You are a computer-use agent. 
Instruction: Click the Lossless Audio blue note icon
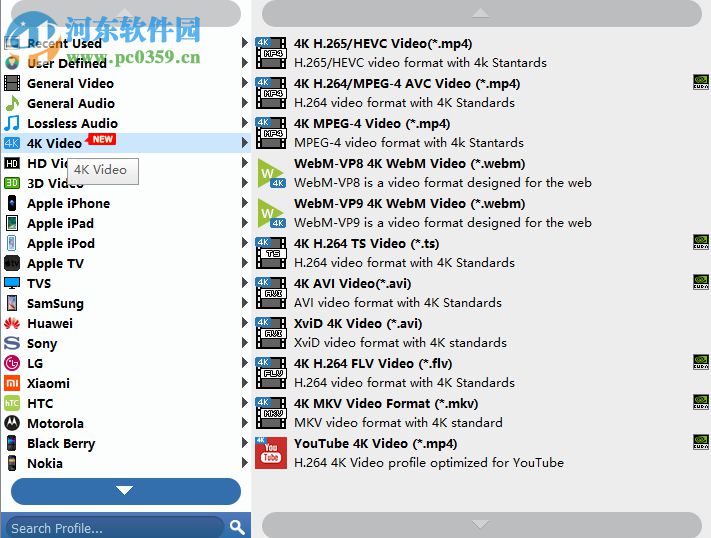12,123
